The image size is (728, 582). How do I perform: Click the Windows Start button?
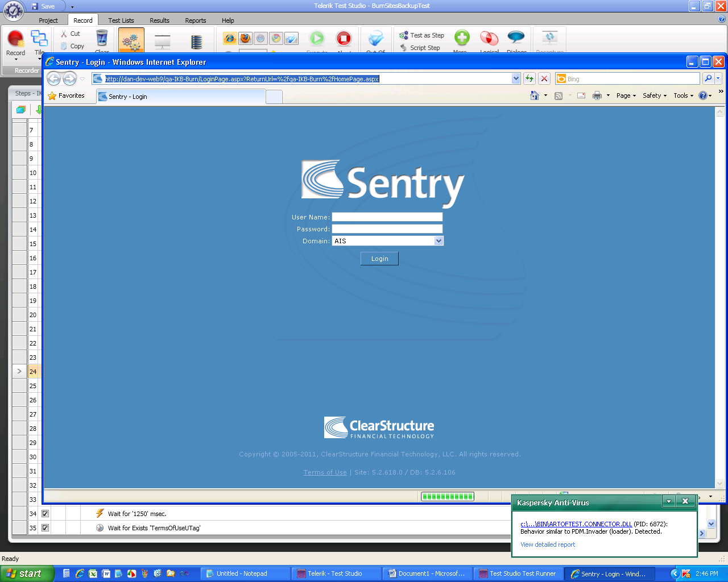pos(27,573)
